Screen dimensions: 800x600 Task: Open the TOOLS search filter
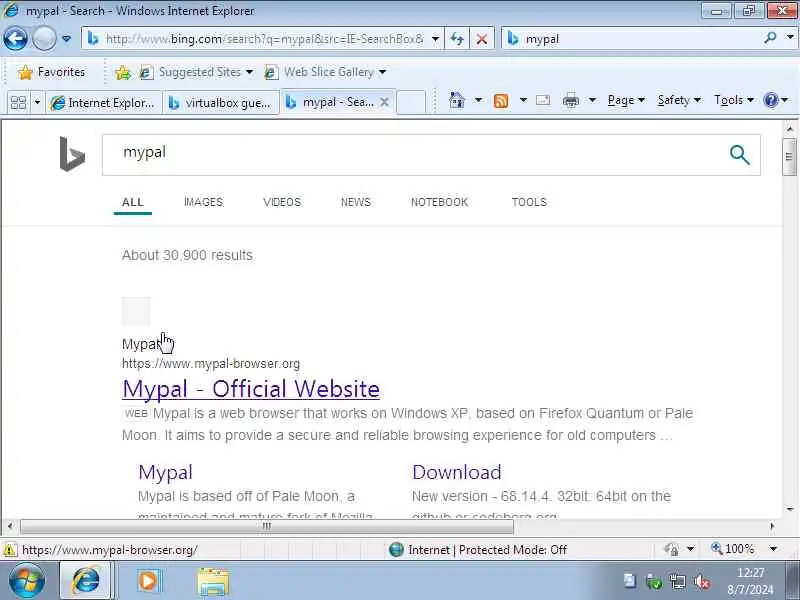(529, 202)
